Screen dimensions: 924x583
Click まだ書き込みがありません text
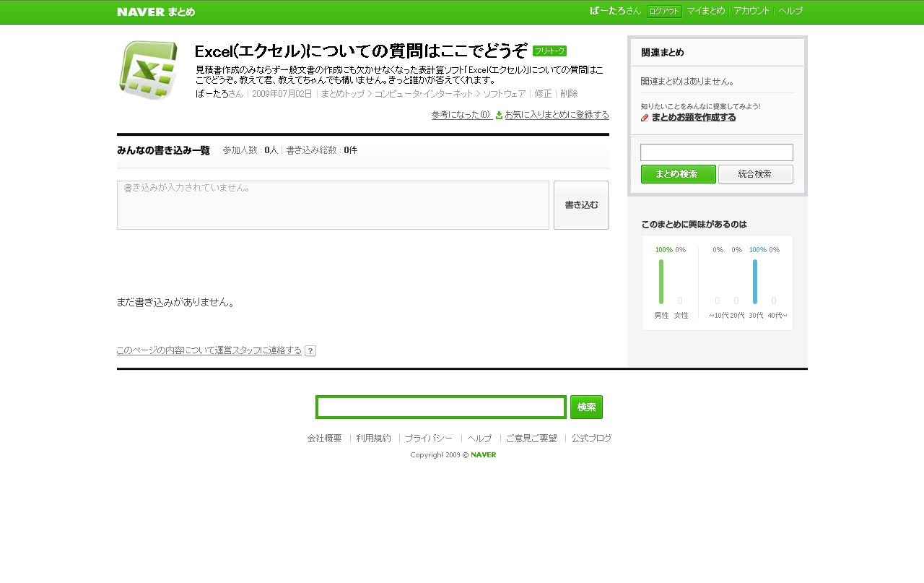175,302
